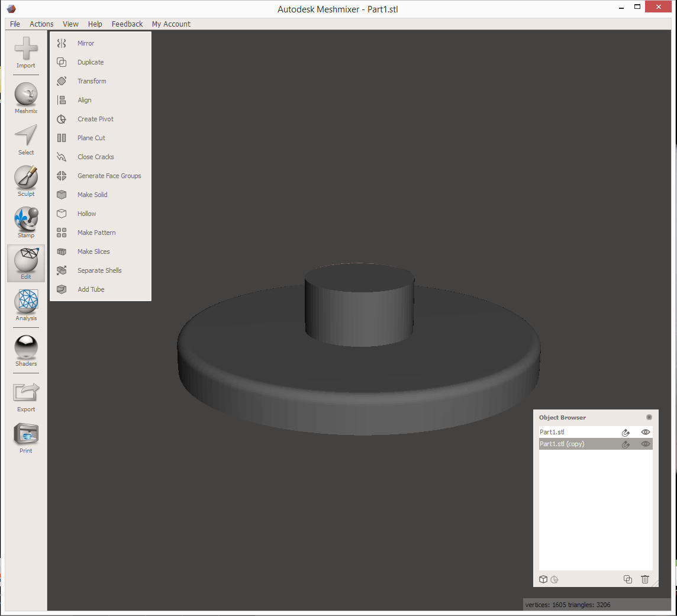The width and height of the screenshot is (677, 616).
Task: Activate the Select tool
Action: click(26, 140)
